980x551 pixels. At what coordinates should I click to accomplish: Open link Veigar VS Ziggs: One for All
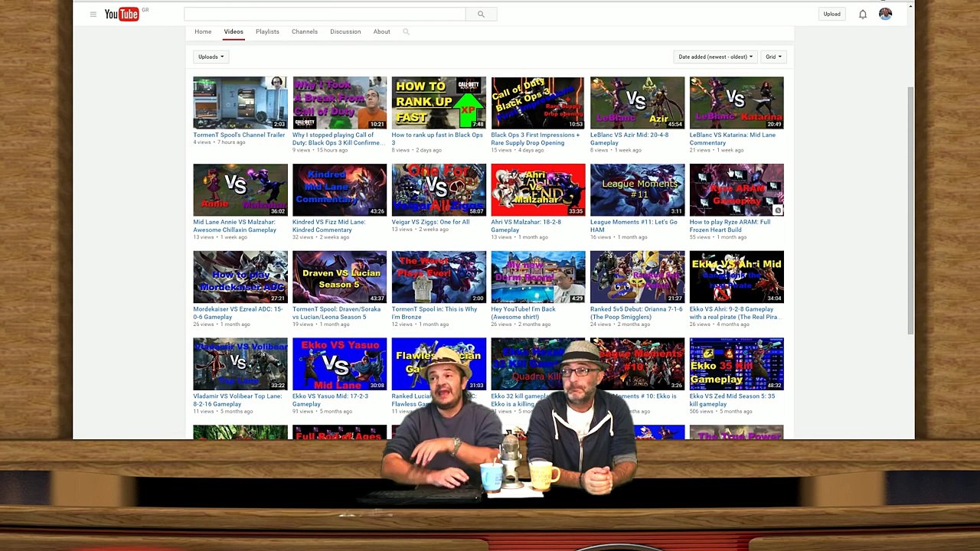(x=431, y=223)
